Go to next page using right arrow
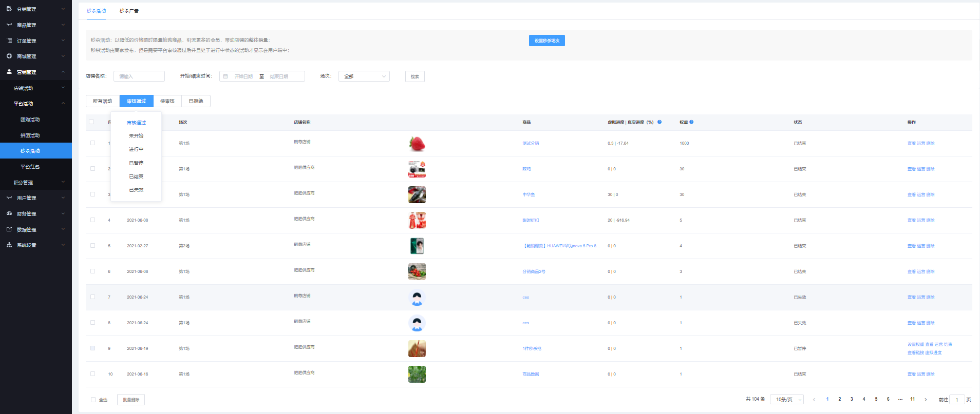Viewport: 980px width, 414px height. tap(926, 400)
